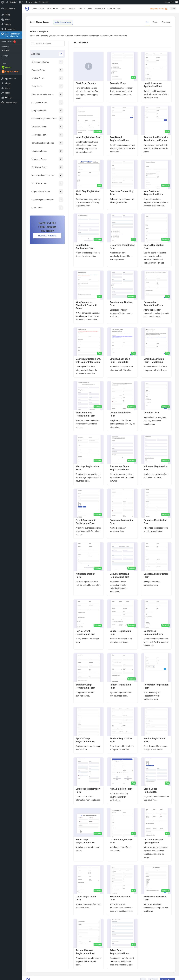Click the orange Upgrade to Pro sidebar icon
This screenshot has width=179, height=980.
coord(3,71)
